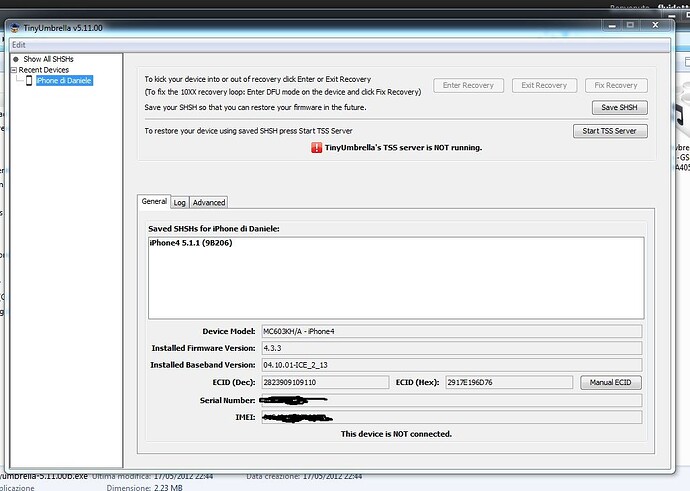Click the Enter Recovery button
The width and height of the screenshot is (690, 491).
tap(468, 86)
